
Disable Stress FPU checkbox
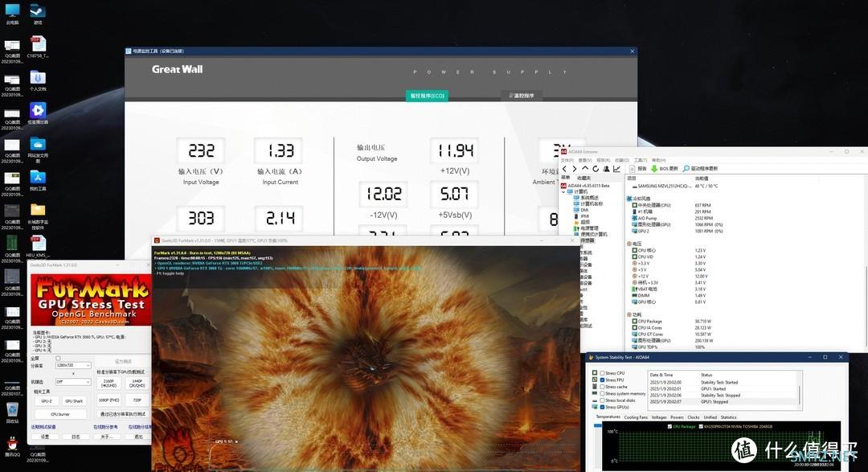[x=602, y=380]
